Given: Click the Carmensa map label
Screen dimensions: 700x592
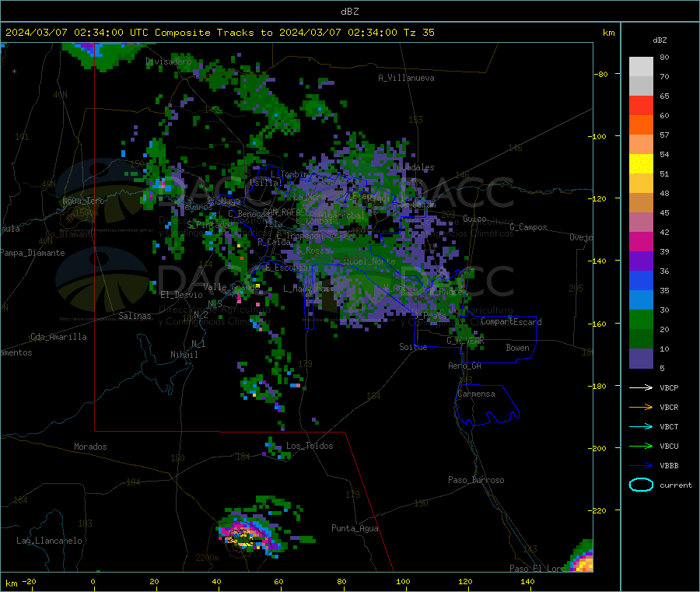Looking at the screenshot, I should [476, 394].
